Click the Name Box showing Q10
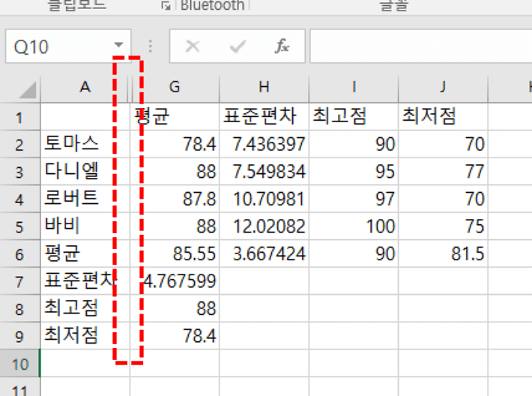The width and height of the screenshot is (532, 396). click(68, 46)
